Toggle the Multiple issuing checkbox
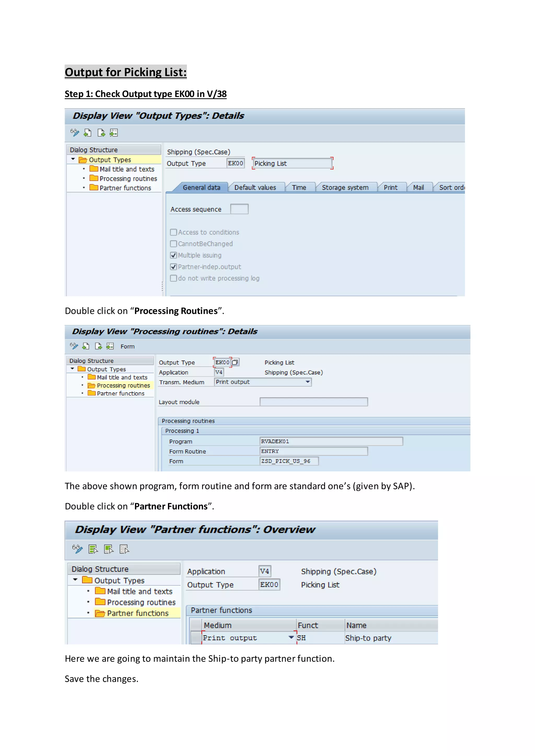This screenshot has height=756, width=535. [x=174, y=255]
